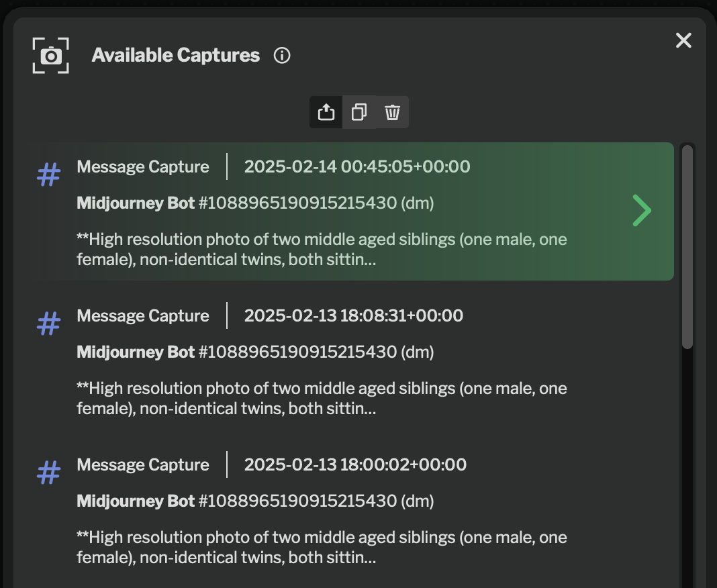Click message preview text of 18:08:31 capture
The image size is (717, 588).
322,398
